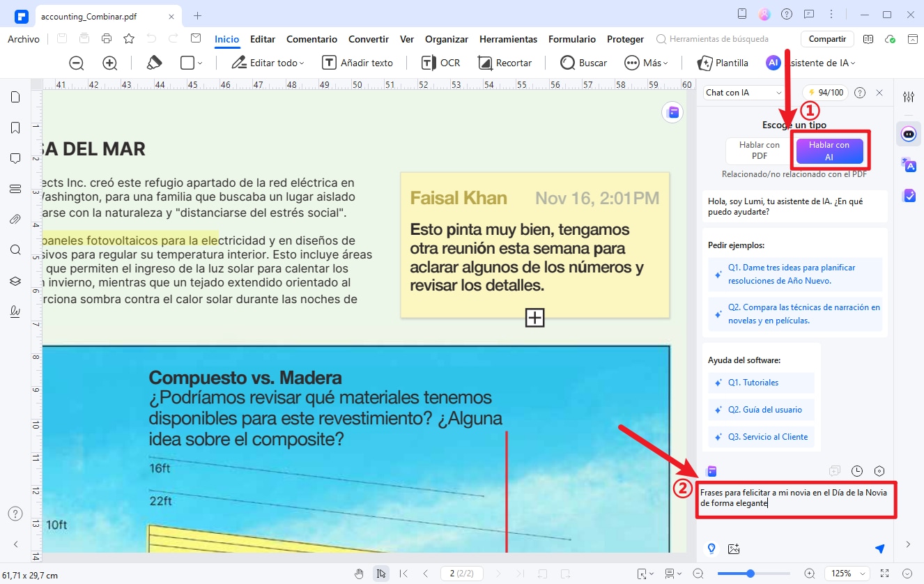Activate the hand pan tool
This screenshot has width=924, height=584.
point(359,574)
